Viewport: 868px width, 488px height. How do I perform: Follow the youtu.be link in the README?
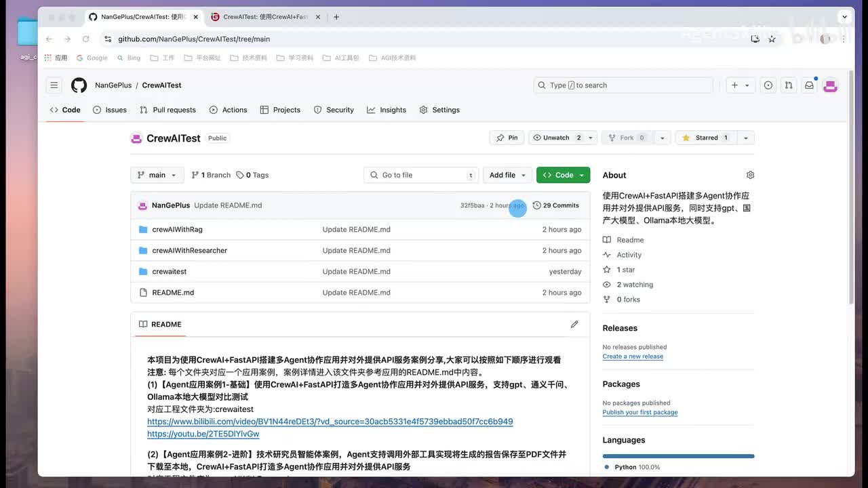(203, 434)
